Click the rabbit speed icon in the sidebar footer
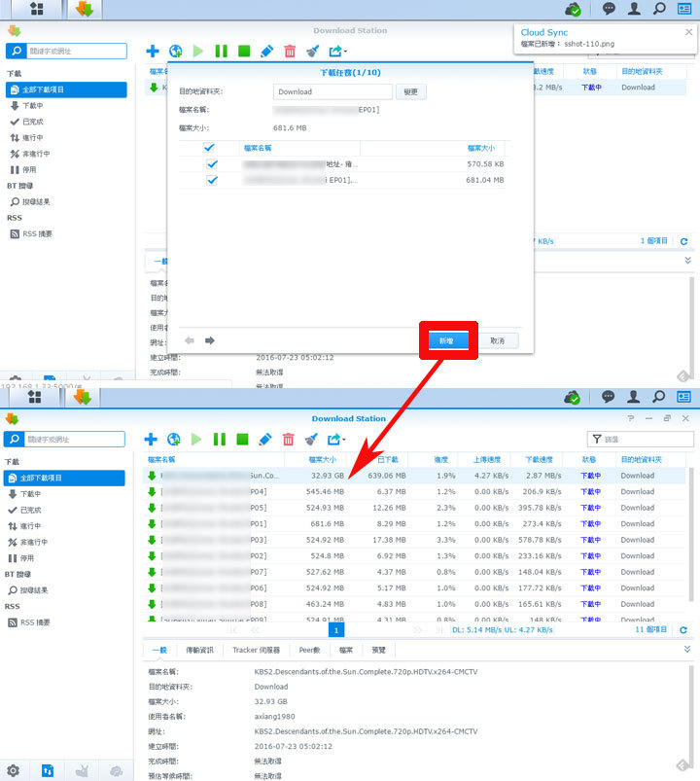The height and width of the screenshot is (781, 700). click(82, 771)
